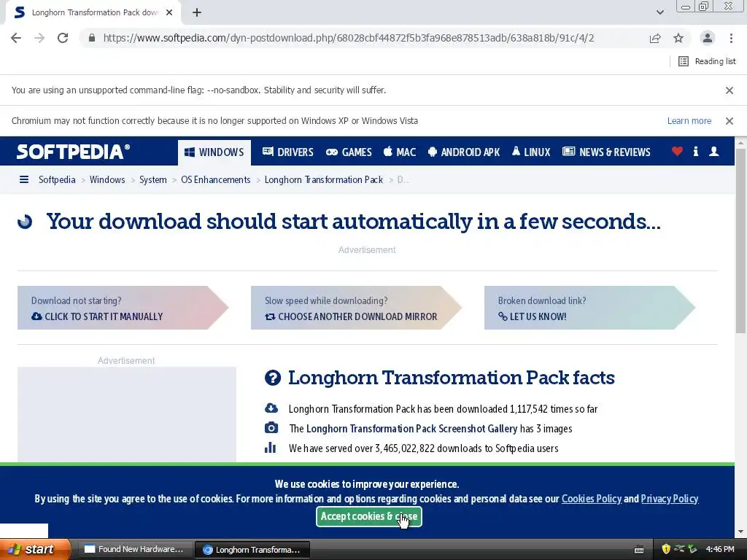Click the URL address bar

348,38
